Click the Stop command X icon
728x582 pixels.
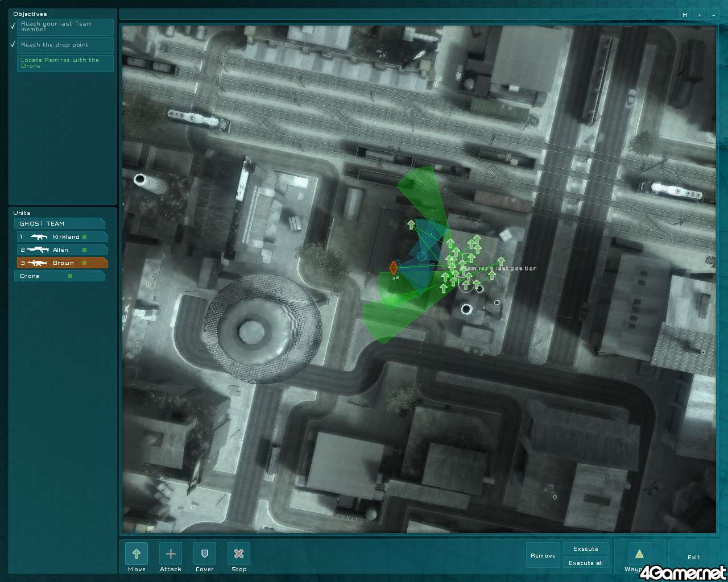point(239,554)
